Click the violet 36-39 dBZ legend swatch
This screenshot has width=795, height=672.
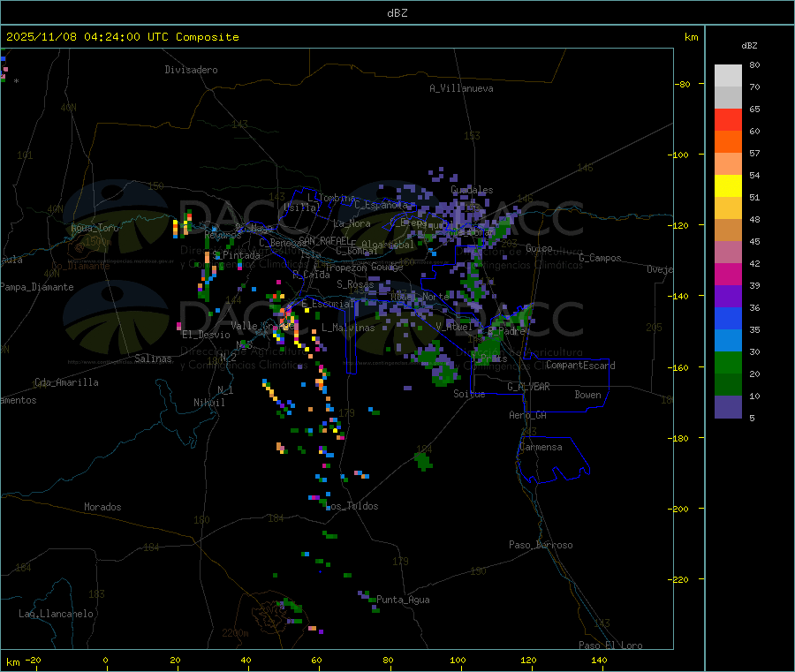point(728,297)
